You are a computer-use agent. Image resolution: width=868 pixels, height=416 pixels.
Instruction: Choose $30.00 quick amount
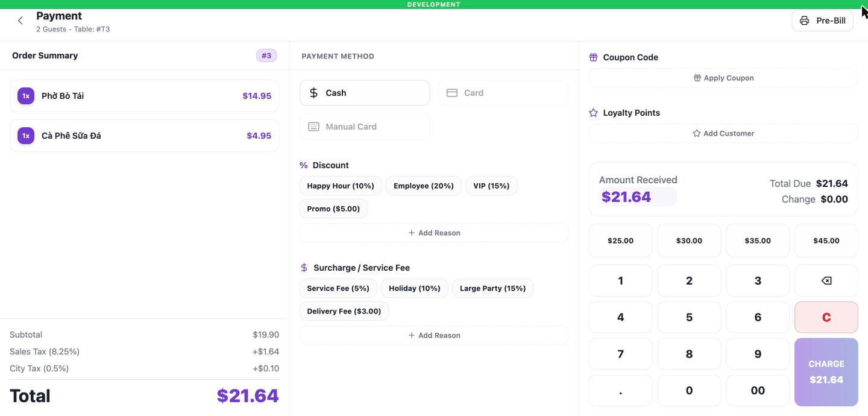[x=689, y=241]
